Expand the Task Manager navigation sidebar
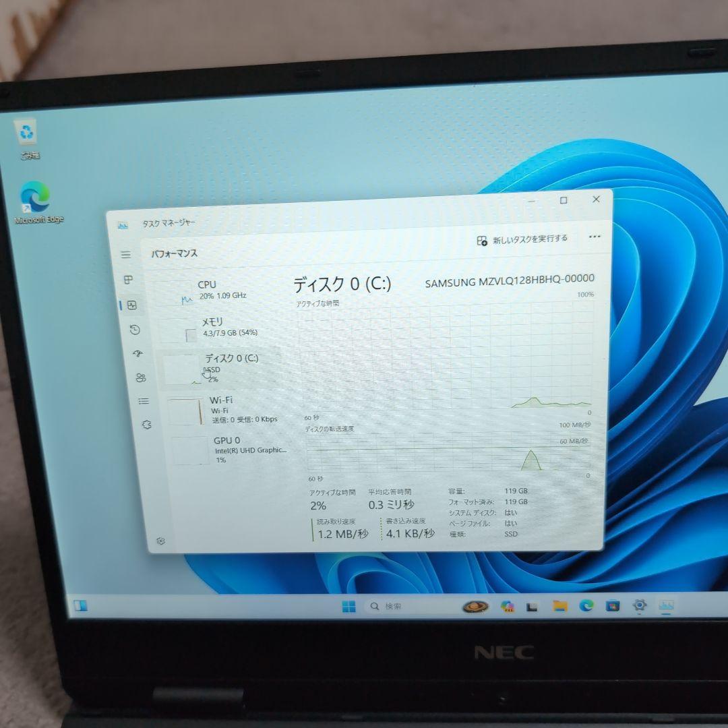This screenshot has height=728, width=728. 126,255
